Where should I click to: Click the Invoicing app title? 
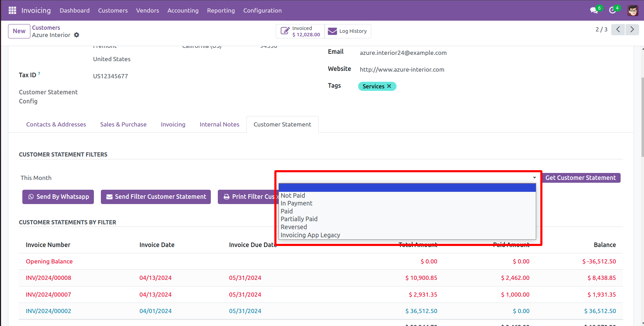[x=36, y=10]
